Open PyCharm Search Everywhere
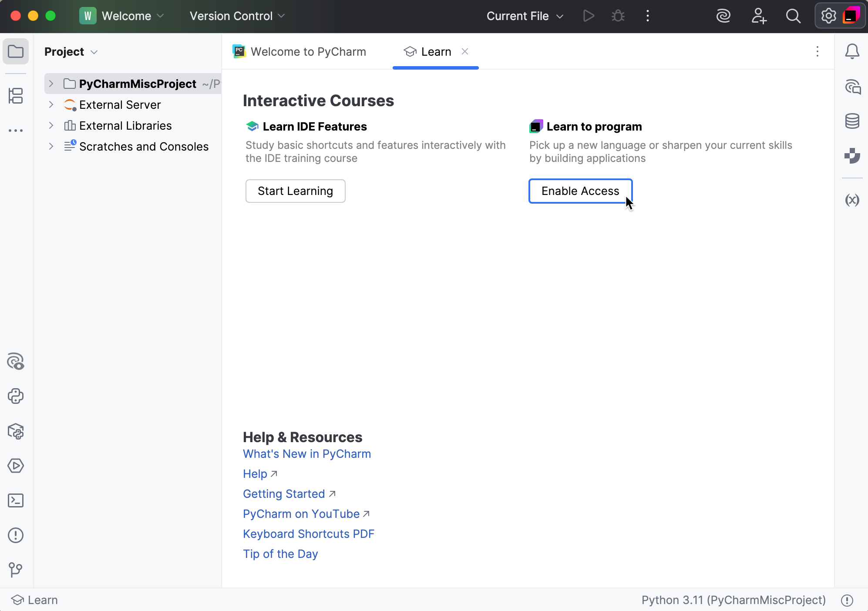This screenshot has width=868, height=611. coord(794,16)
